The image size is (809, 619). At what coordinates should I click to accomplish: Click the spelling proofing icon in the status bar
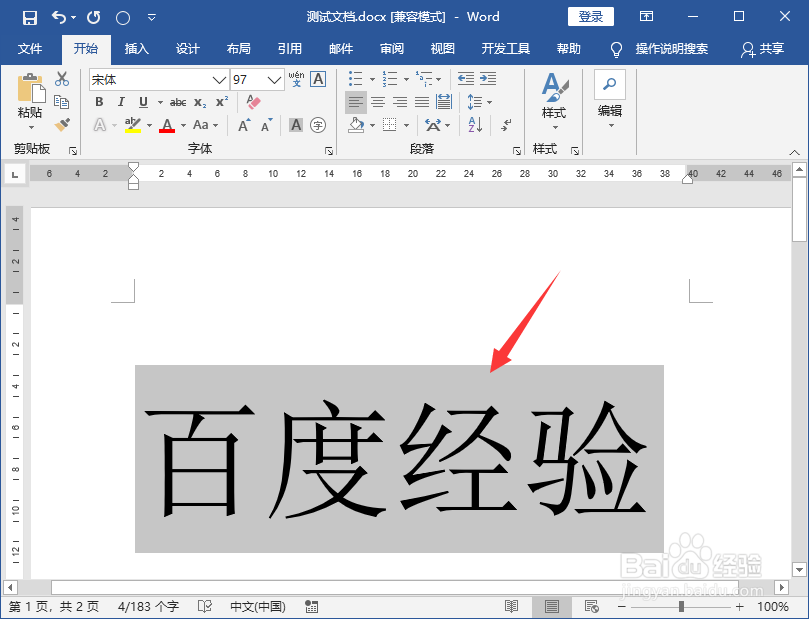205,606
